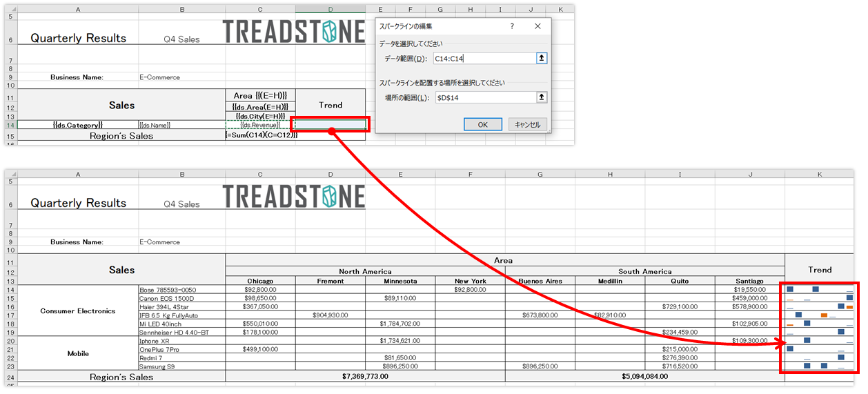Click the {{ds.Revenue}} cell in the template
This screenshot has height=394, width=868.
260,125
